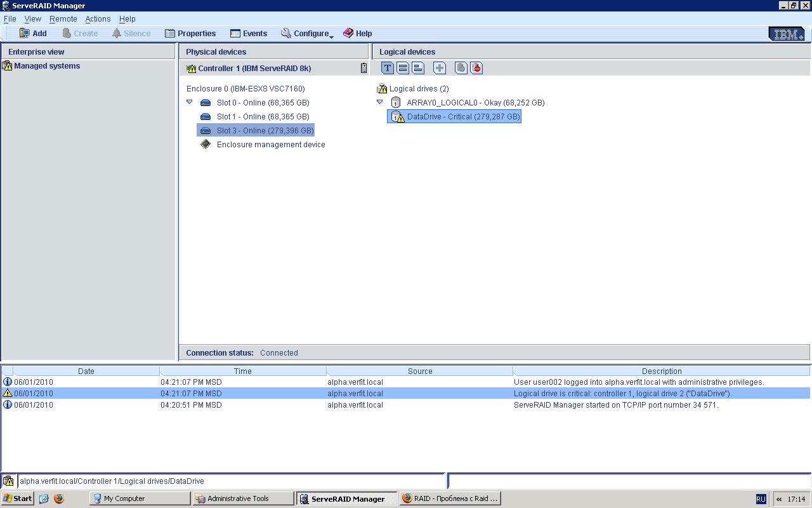This screenshot has height=508, width=812.
Task: Click the Silence alarm toolbar button
Action: tap(131, 34)
